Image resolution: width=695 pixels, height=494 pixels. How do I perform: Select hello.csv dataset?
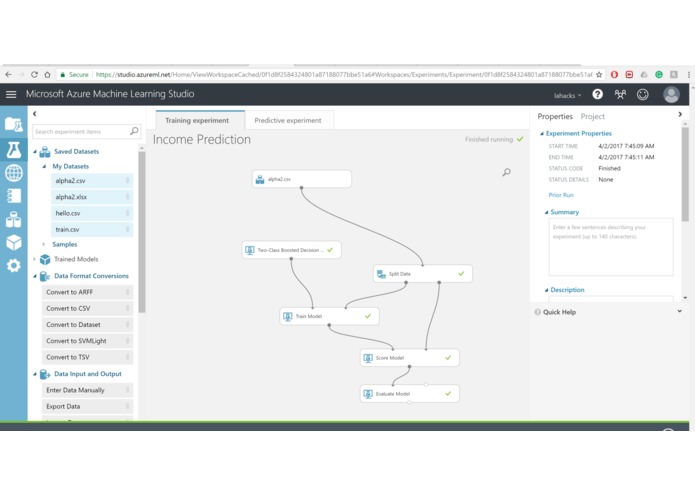92,213
